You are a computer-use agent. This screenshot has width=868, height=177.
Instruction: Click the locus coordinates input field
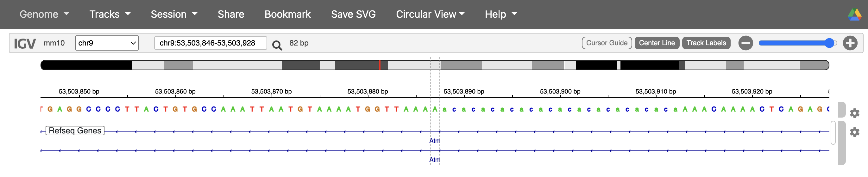(210, 43)
